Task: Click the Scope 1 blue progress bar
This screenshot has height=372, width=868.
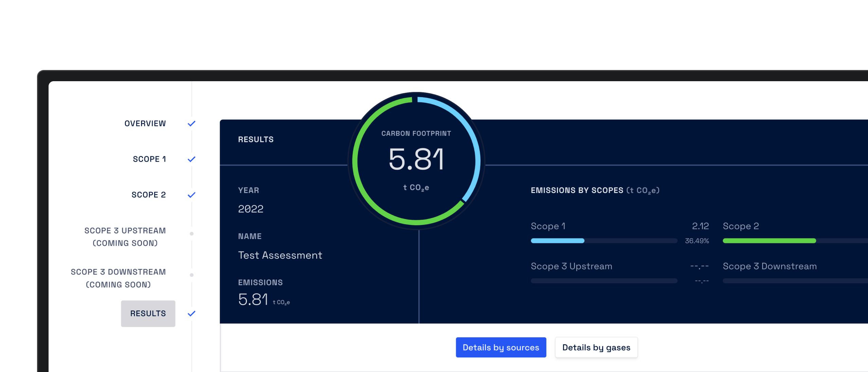Action: click(557, 241)
